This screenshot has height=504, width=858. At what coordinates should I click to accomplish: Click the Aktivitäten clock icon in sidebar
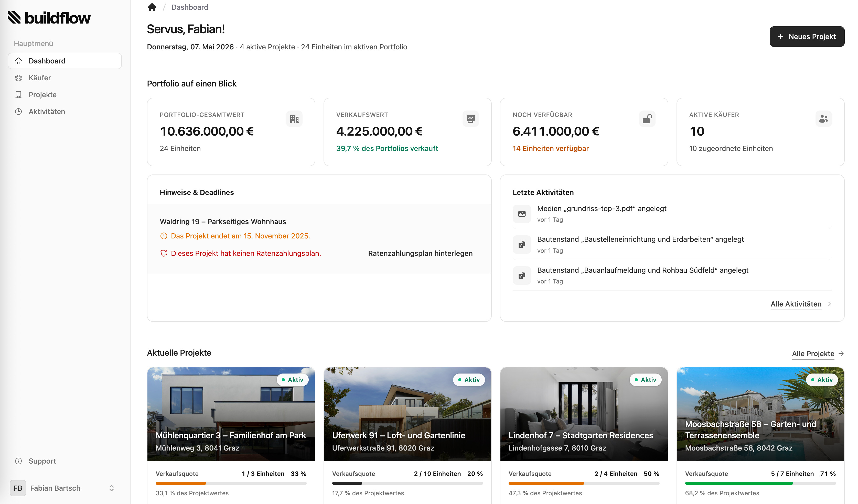(x=18, y=112)
